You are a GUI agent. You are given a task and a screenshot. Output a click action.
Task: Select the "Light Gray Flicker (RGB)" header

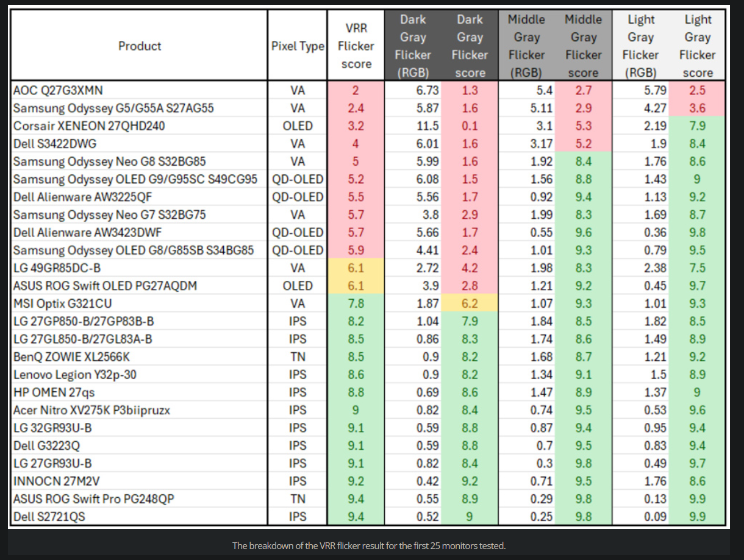(640, 46)
